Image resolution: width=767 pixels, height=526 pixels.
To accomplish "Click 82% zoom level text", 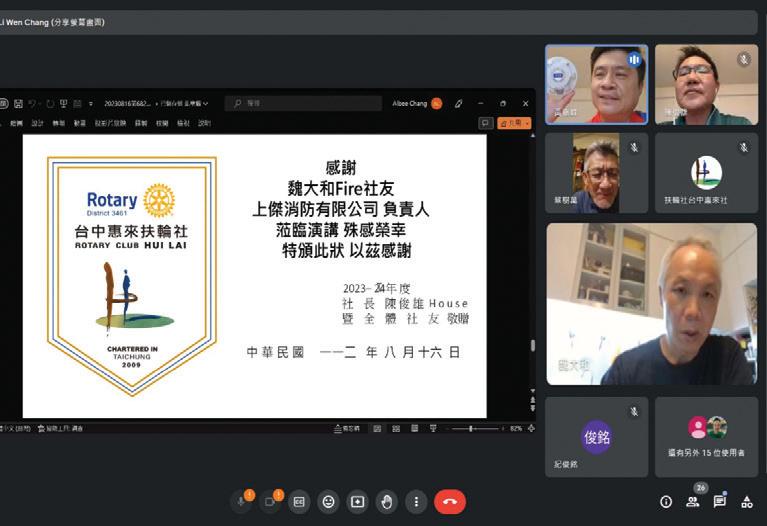I will pyautogui.click(x=516, y=429).
